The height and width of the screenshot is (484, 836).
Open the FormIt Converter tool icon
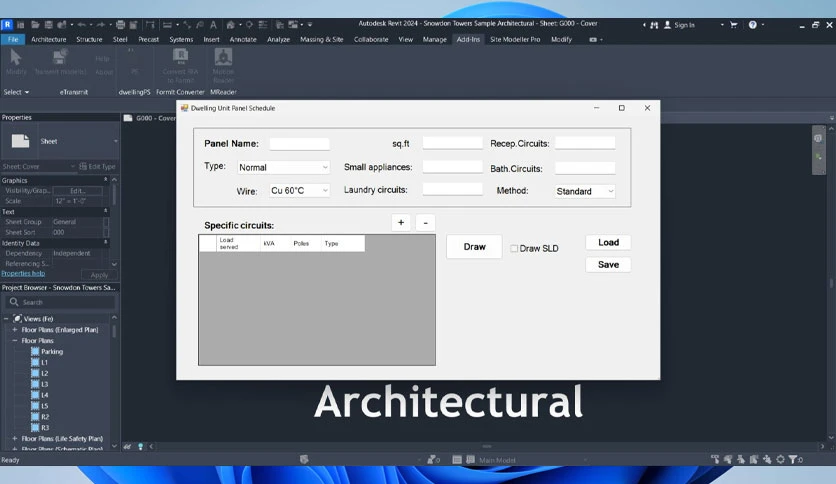pos(180,57)
